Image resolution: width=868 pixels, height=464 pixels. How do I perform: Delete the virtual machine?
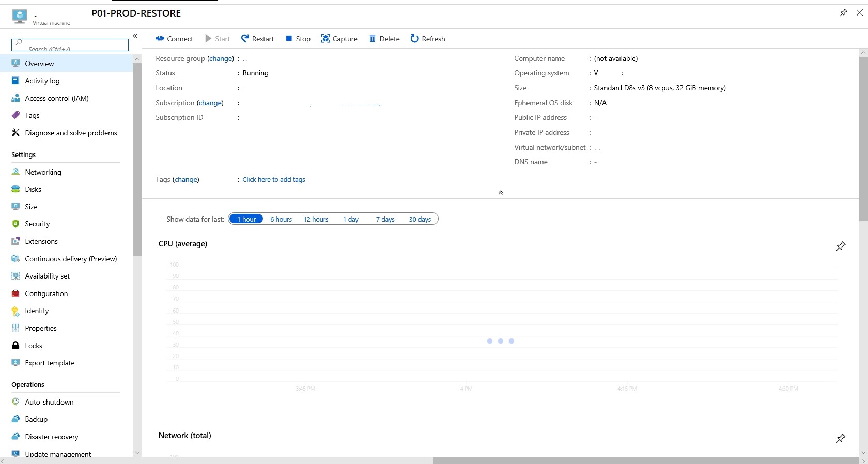point(384,39)
